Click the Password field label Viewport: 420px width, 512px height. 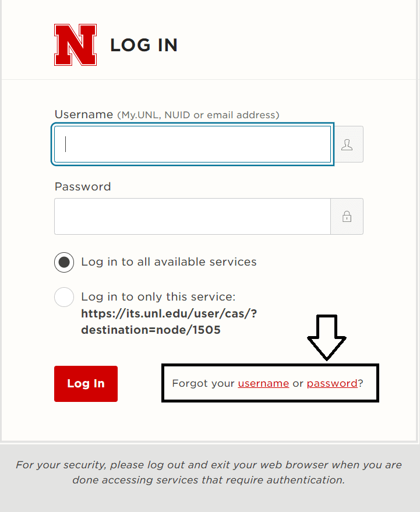click(x=83, y=187)
